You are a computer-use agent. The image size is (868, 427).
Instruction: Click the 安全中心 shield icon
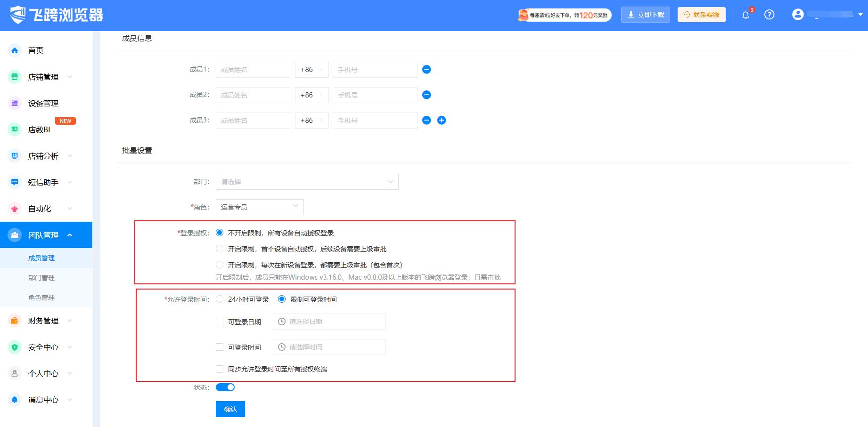point(15,347)
